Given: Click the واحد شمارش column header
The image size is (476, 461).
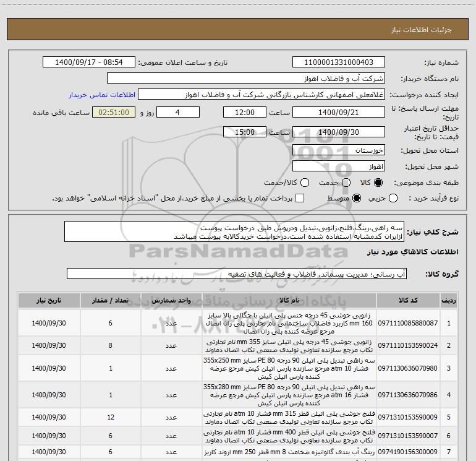Looking at the screenshot, I should (171, 301).
